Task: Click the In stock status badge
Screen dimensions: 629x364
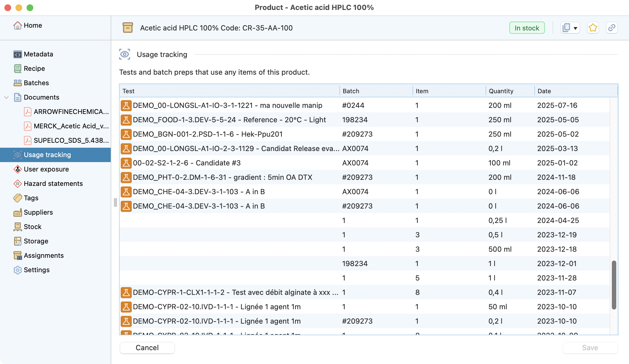Action: point(527,28)
